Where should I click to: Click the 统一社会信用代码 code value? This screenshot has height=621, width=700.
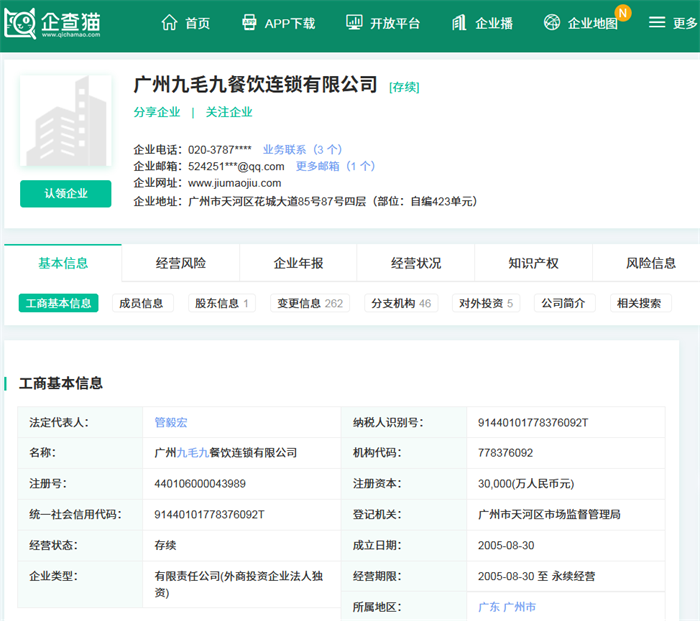click(209, 514)
